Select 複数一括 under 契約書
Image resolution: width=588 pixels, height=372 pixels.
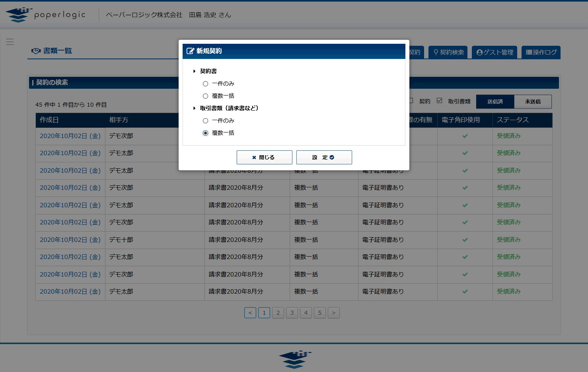[x=205, y=96]
